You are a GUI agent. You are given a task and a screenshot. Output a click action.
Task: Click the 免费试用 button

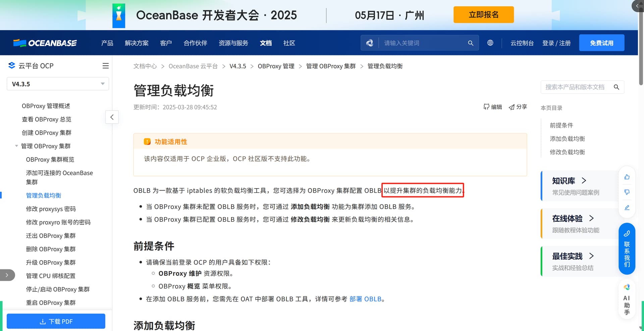[601, 43]
